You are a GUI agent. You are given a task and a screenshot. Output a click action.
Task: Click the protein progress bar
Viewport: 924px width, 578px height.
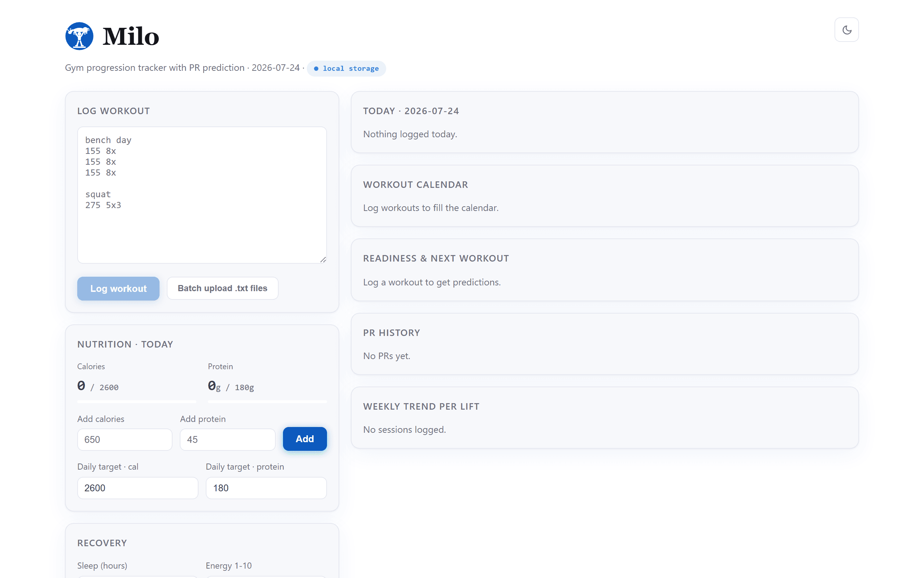tap(267, 402)
